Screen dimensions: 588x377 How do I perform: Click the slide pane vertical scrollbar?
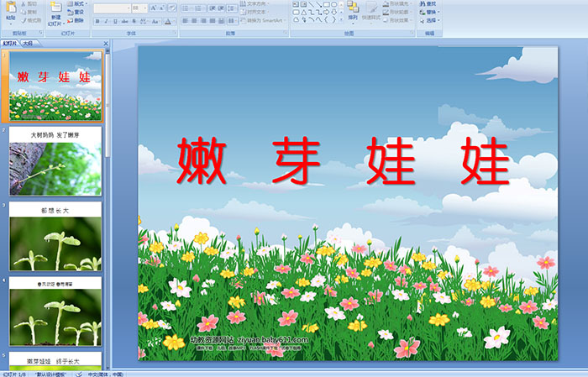[108, 208]
